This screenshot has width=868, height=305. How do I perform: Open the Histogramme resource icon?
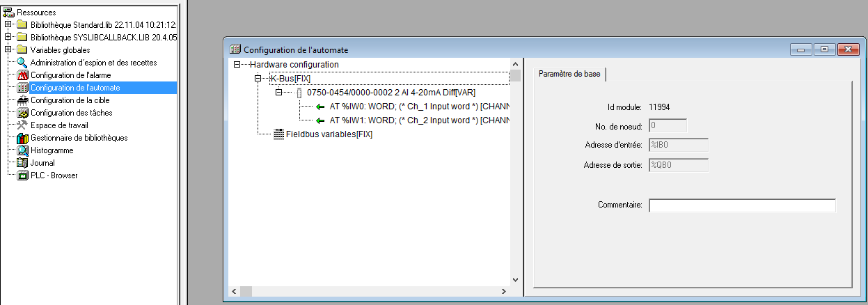(x=22, y=150)
